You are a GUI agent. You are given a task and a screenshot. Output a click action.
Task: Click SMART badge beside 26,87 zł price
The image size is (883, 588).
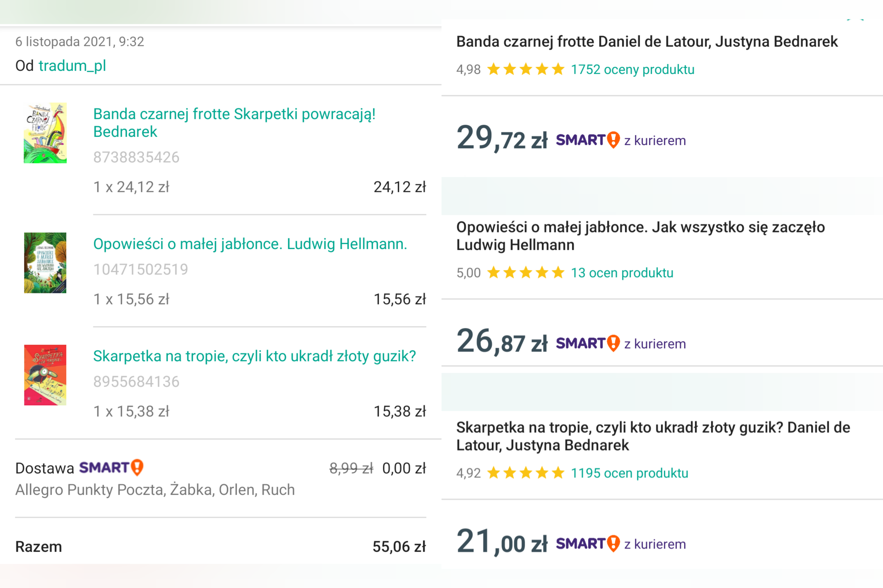588,344
